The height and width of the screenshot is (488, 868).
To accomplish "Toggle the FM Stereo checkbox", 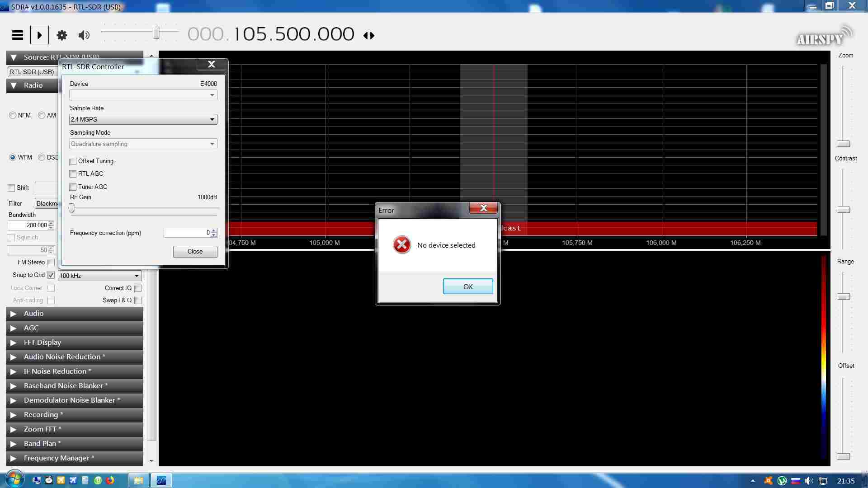I will coord(51,262).
